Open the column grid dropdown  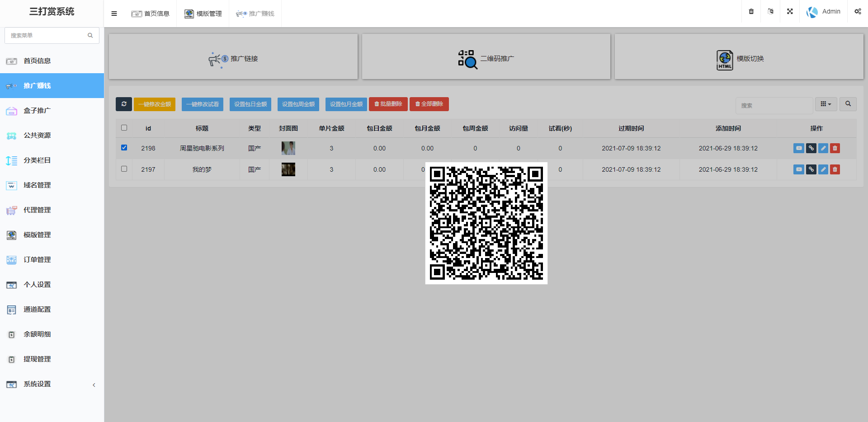point(826,104)
